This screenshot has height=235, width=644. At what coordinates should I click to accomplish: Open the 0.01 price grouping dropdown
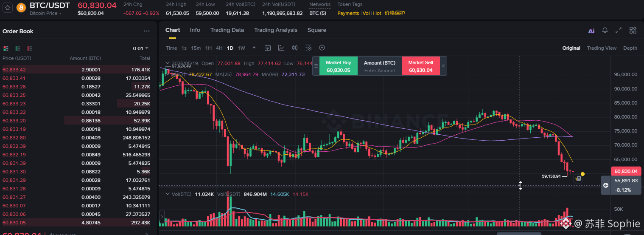point(140,48)
